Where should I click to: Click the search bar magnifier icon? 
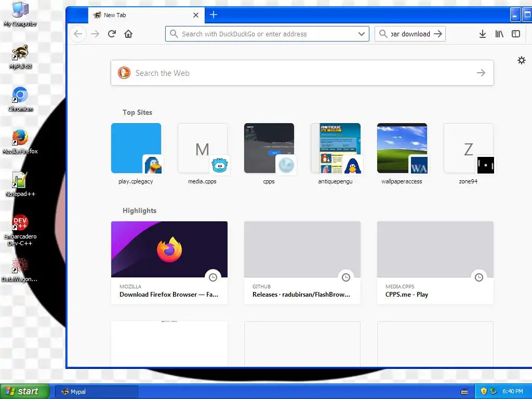(383, 34)
